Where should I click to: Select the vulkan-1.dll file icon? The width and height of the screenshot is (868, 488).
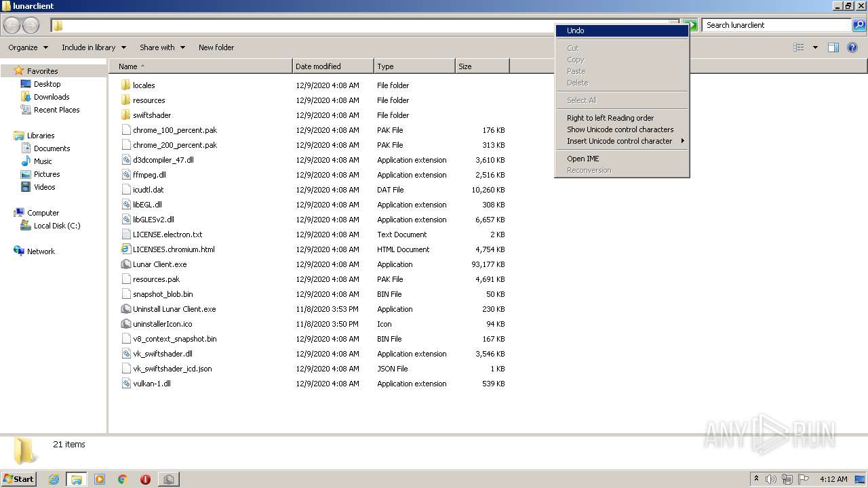pos(125,384)
